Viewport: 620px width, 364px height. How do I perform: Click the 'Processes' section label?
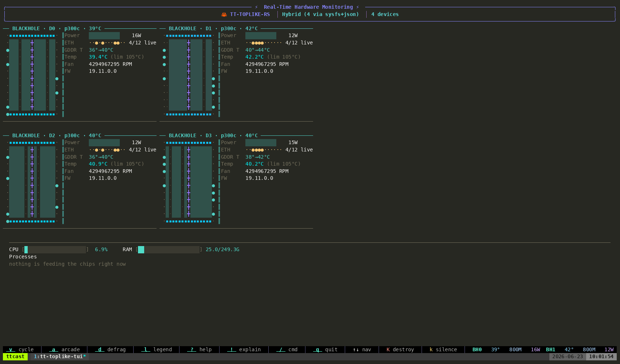coord(23,257)
